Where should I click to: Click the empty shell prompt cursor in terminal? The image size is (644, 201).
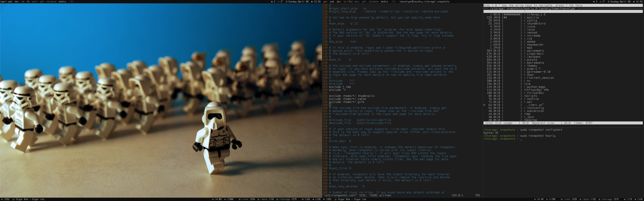point(521,139)
